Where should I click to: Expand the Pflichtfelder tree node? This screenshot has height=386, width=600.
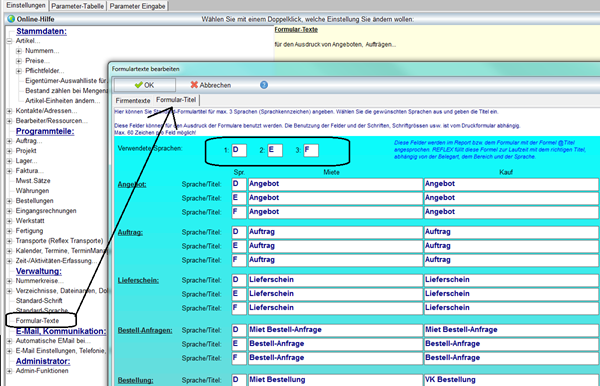(19, 71)
